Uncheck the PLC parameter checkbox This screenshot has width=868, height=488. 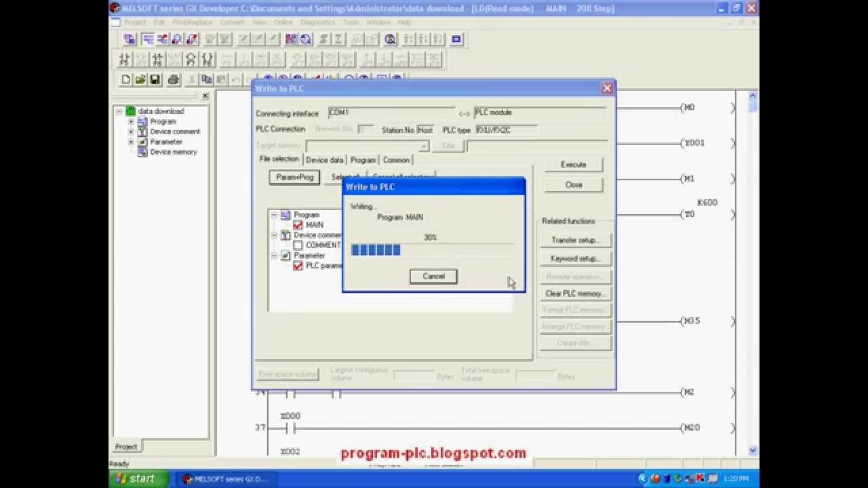coord(298,266)
